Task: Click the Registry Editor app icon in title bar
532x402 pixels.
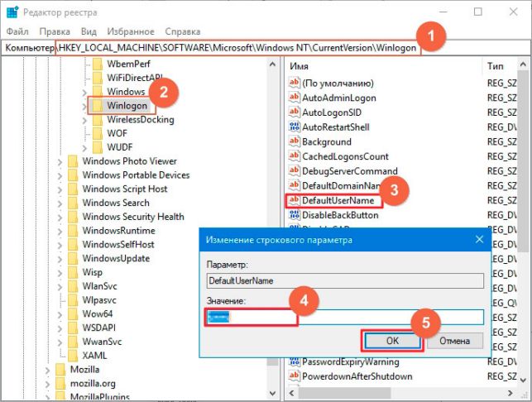Action: (x=12, y=12)
